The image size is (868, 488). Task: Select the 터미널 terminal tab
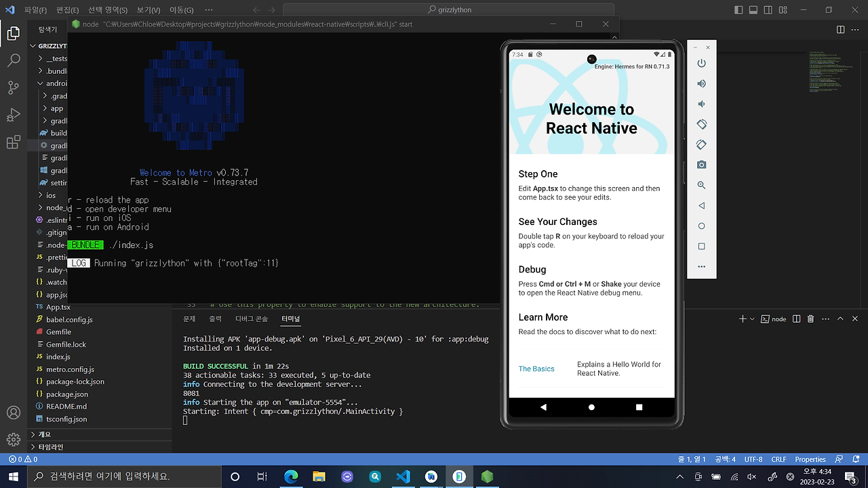(291, 319)
